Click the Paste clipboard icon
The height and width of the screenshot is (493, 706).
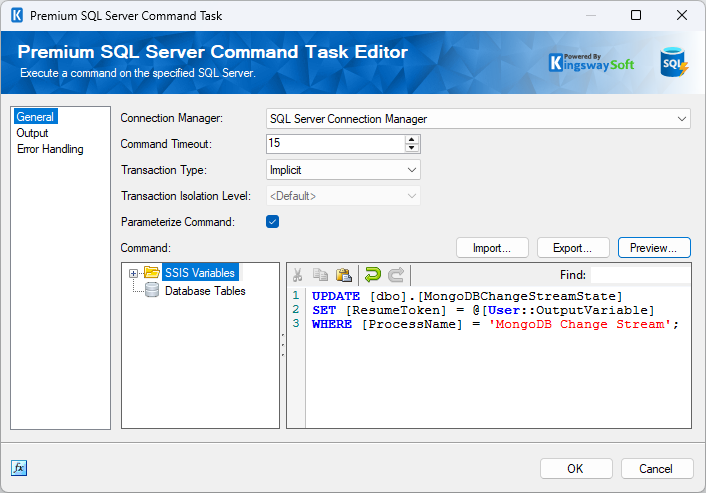click(344, 275)
